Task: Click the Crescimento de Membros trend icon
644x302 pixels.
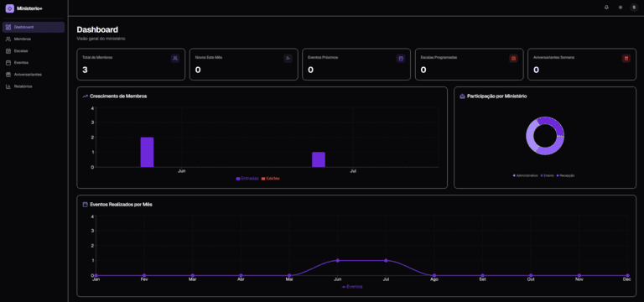Action: tap(85, 96)
